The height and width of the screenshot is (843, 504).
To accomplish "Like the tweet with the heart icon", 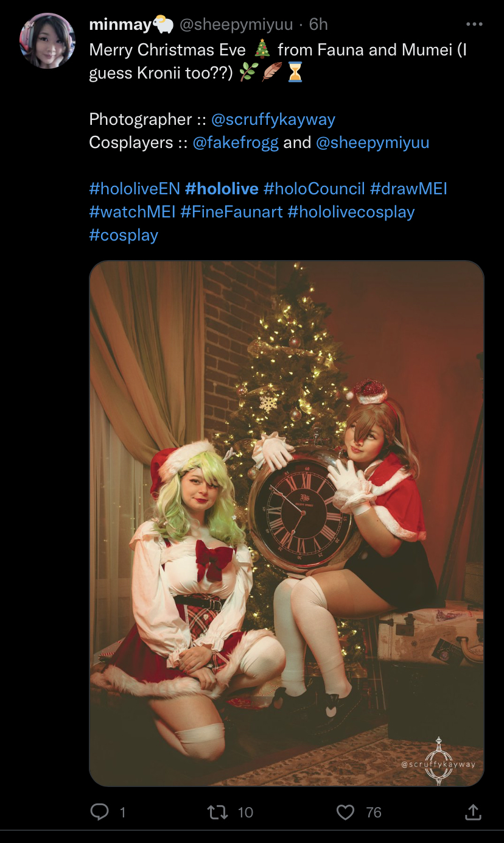I will (345, 812).
